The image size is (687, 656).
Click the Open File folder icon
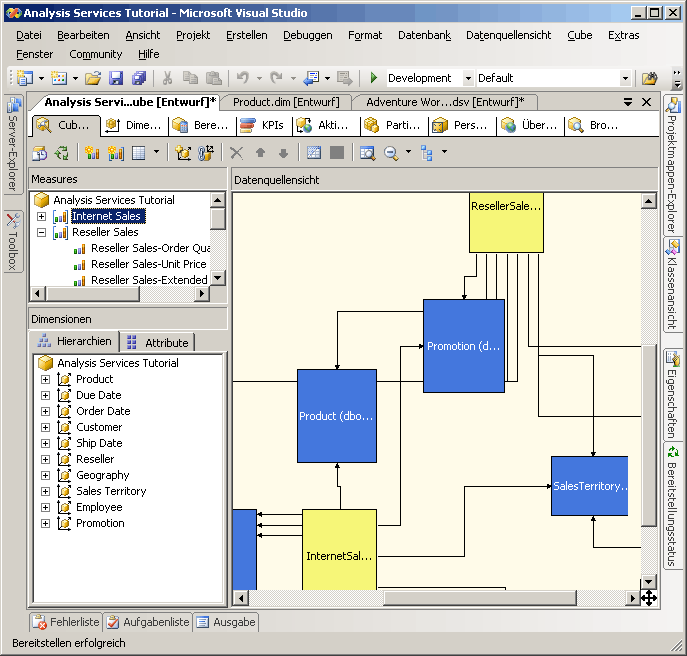(93, 78)
